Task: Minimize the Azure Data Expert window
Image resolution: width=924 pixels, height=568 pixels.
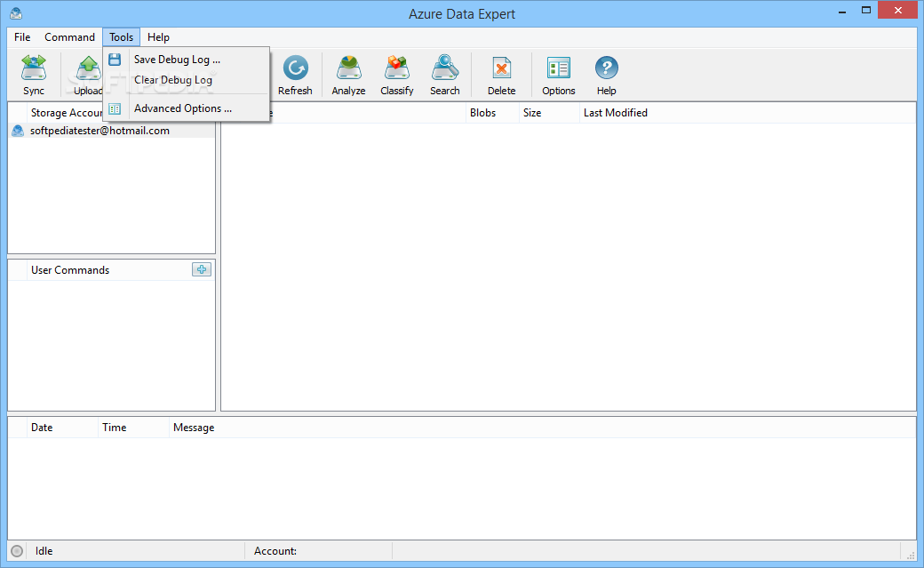Action: coord(842,11)
